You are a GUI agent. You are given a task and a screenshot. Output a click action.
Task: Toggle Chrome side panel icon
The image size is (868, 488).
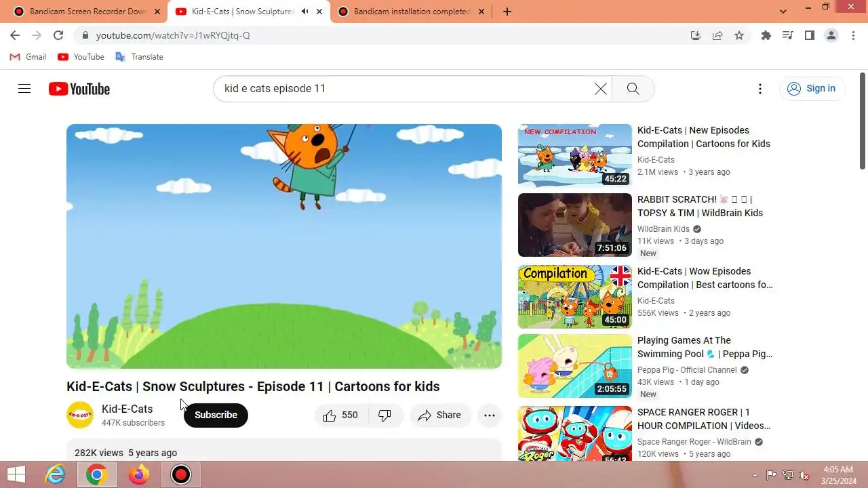(810, 35)
